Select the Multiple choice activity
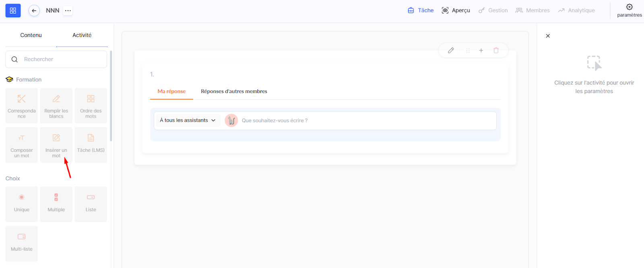 [56, 204]
